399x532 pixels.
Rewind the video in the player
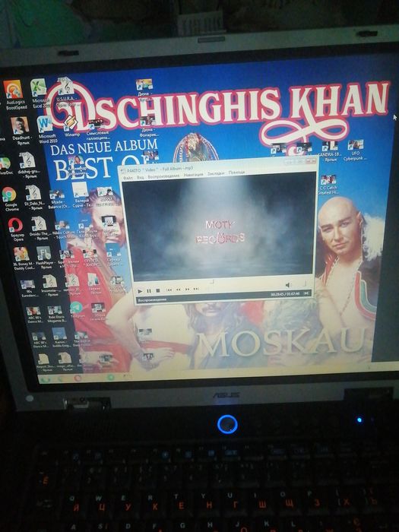coord(178,290)
